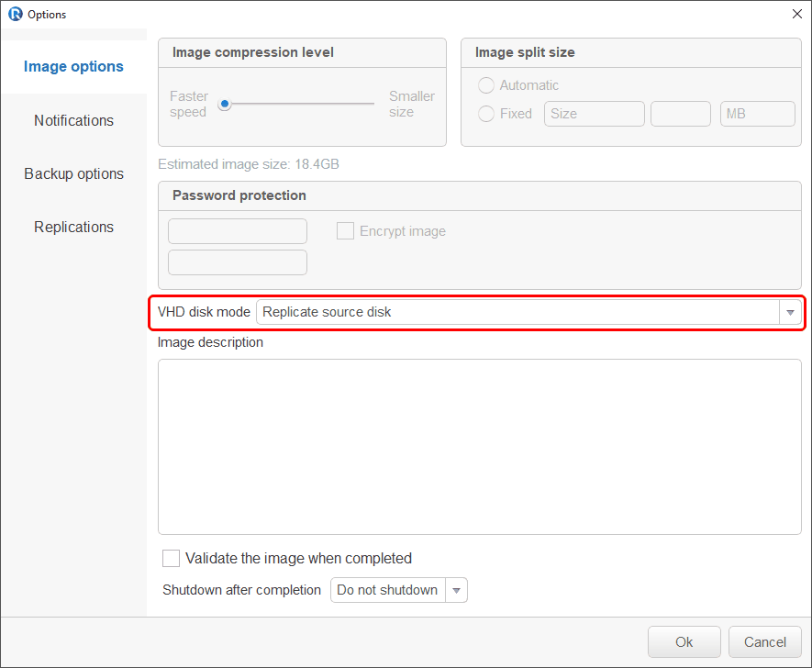Go to the Replications tab
The image size is (812, 668).
click(74, 228)
